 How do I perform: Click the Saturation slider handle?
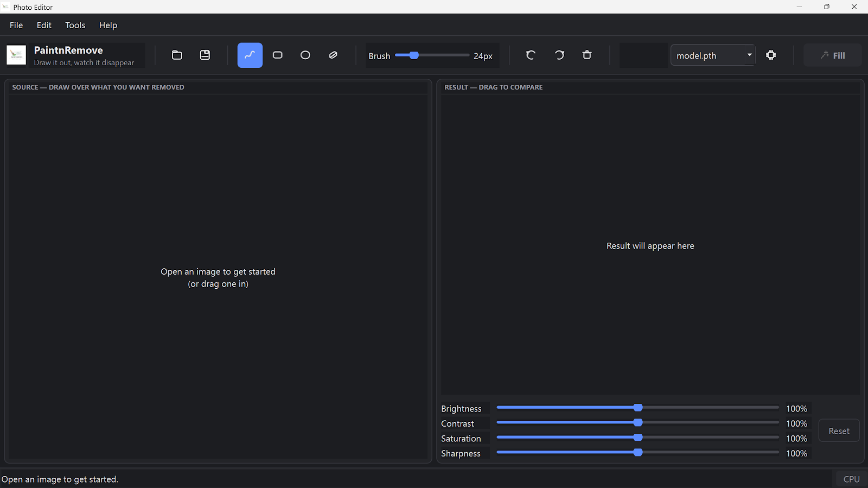[x=638, y=438]
